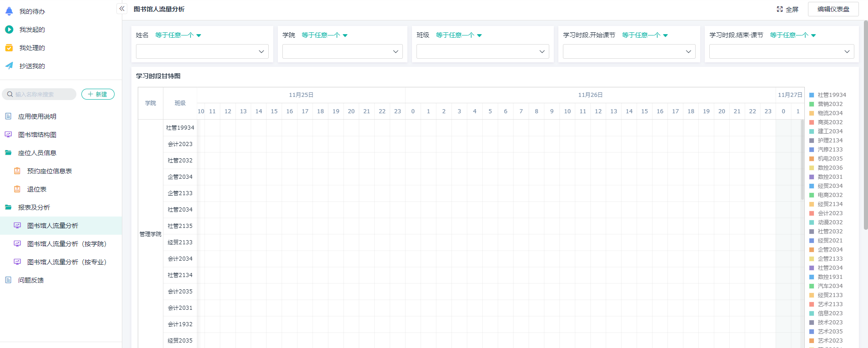868x348 pixels.
Task: Click the bell icon for 我的待办
Action: point(9,11)
